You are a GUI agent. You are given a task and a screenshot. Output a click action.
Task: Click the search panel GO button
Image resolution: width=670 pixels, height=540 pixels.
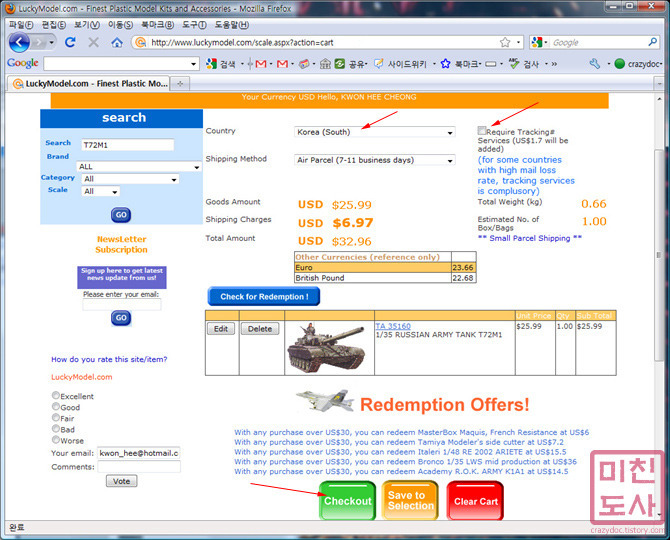(x=121, y=215)
